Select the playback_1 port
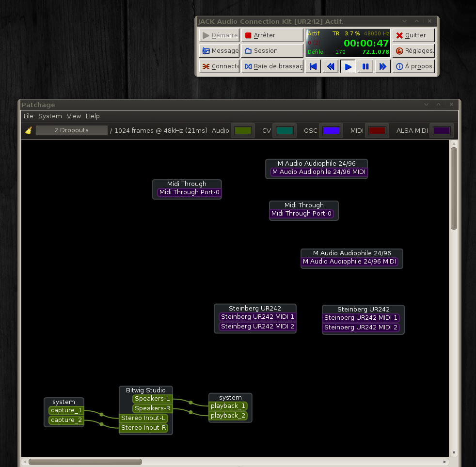 [x=228, y=406]
